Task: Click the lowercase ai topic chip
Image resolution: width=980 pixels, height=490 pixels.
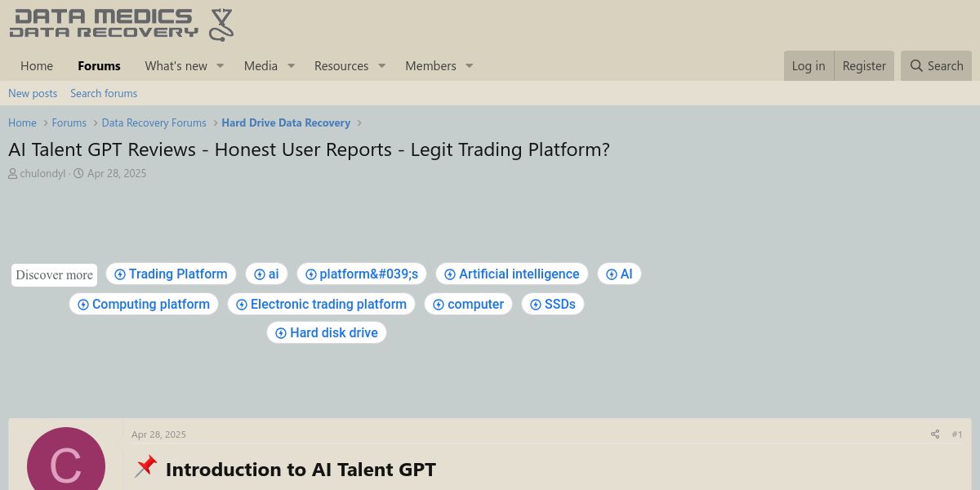Action: 266,274
